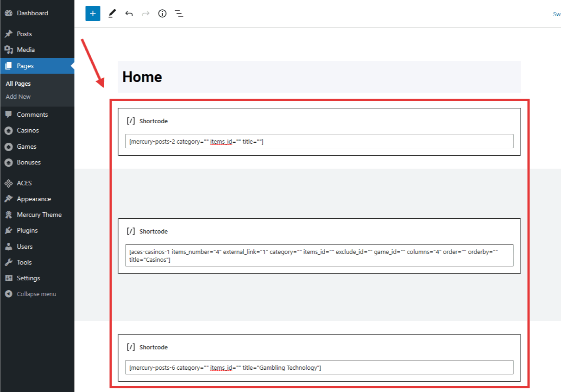Open the document List View
Viewport: 561px width, 392px height.
(179, 13)
